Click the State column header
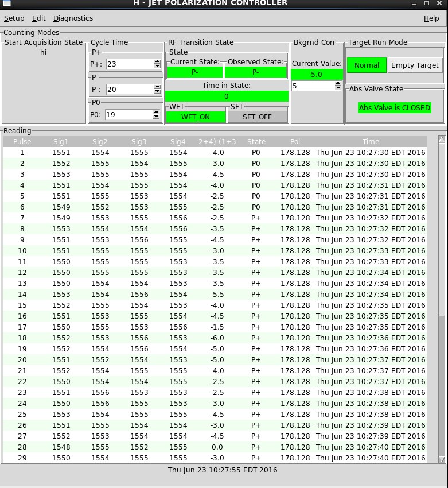 [x=256, y=142]
